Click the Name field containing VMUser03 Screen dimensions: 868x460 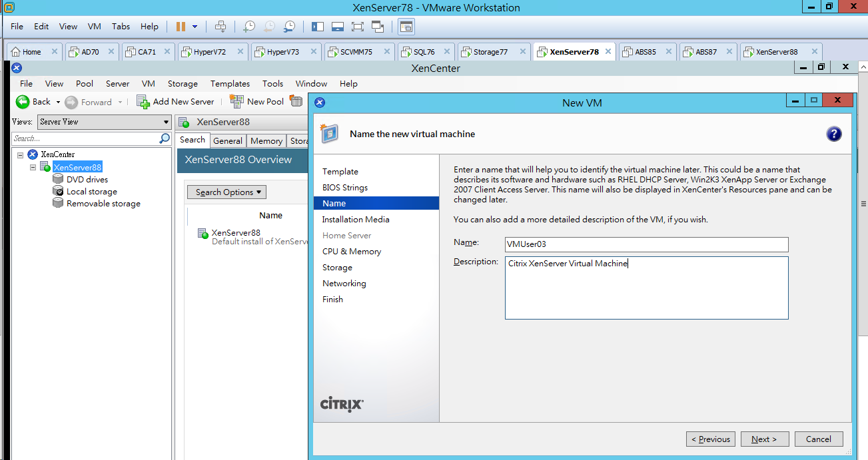[646, 244]
